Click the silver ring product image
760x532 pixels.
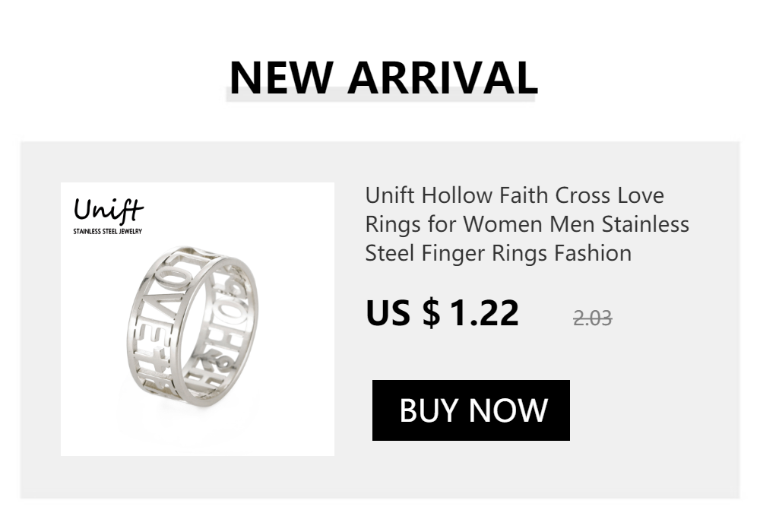tap(196, 327)
